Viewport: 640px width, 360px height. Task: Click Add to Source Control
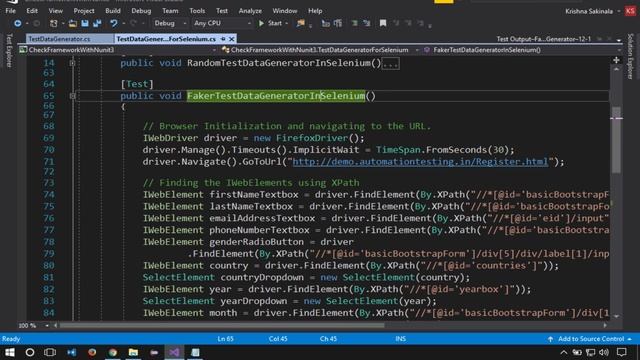point(590,339)
